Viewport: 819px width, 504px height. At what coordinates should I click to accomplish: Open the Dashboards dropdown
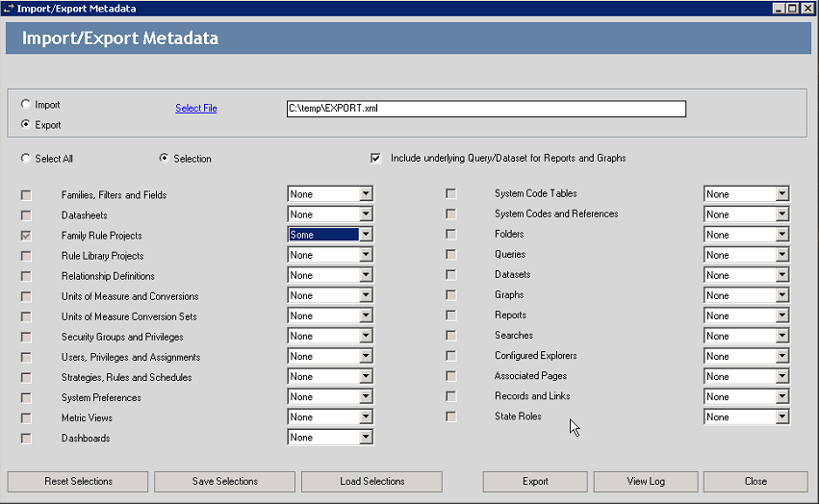coord(330,437)
